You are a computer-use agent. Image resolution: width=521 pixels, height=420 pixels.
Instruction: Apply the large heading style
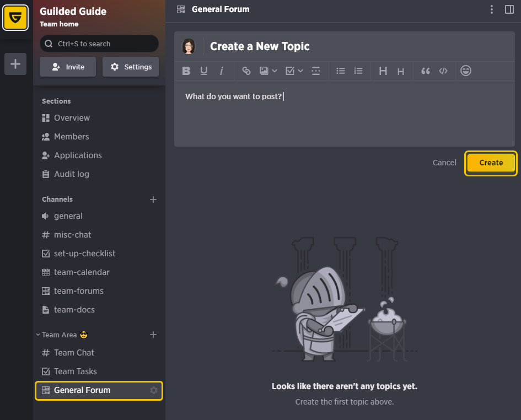pos(383,71)
